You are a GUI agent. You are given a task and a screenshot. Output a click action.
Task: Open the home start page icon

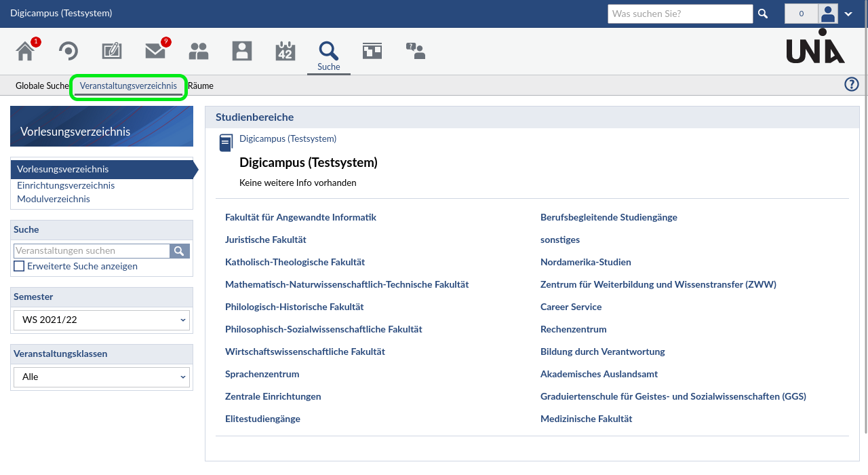26,52
